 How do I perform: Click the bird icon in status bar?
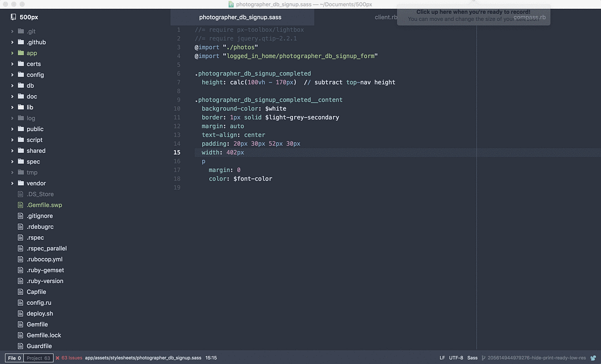(593, 358)
